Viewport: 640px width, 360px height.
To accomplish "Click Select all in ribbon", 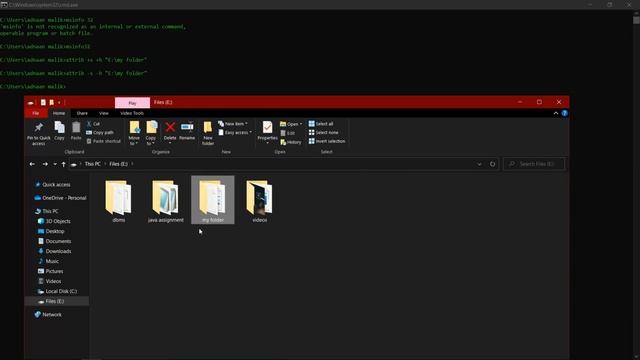I will pos(321,124).
